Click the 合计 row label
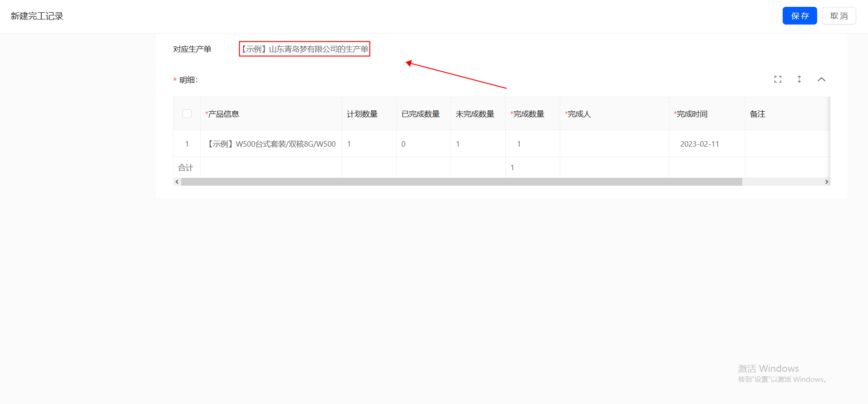The image size is (868, 404). pyautogui.click(x=186, y=168)
